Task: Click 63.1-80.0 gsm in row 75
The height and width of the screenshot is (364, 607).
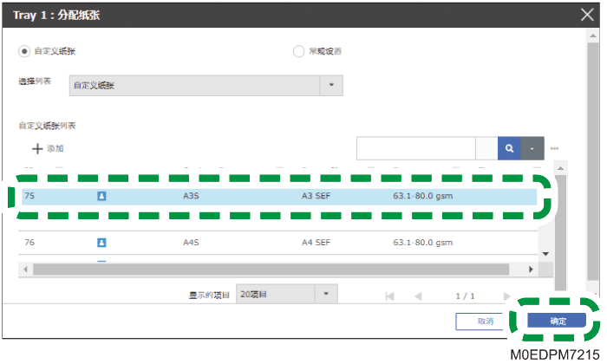Action: point(423,196)
